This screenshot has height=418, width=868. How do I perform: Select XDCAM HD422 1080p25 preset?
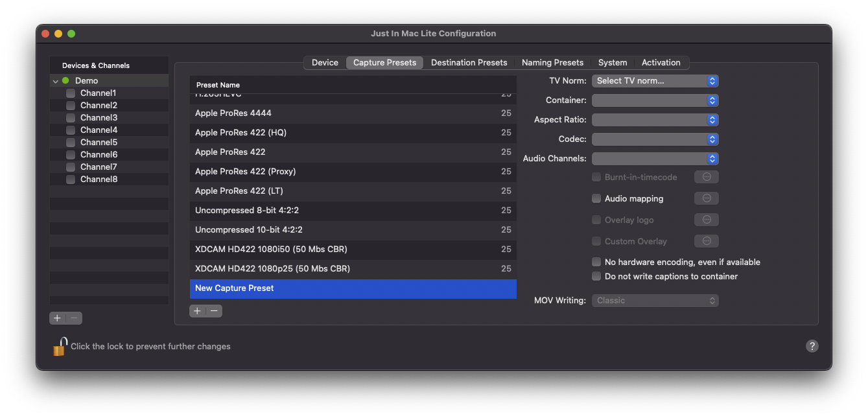[x=353, y=269]
